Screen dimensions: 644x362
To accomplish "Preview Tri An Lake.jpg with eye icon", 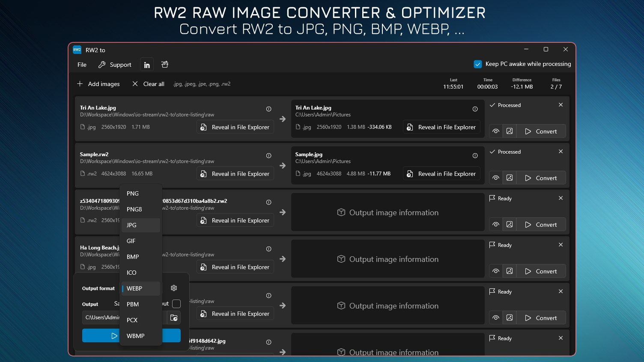I will (496, 131).
